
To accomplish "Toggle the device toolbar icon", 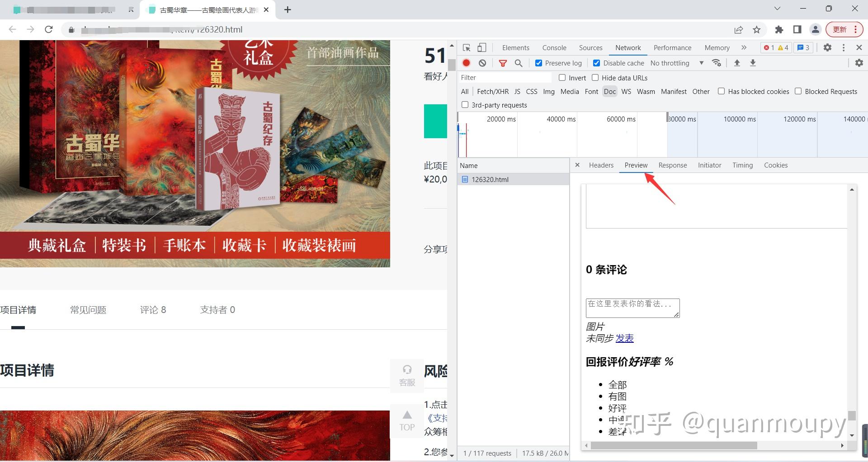I will [x=481, y=47].
